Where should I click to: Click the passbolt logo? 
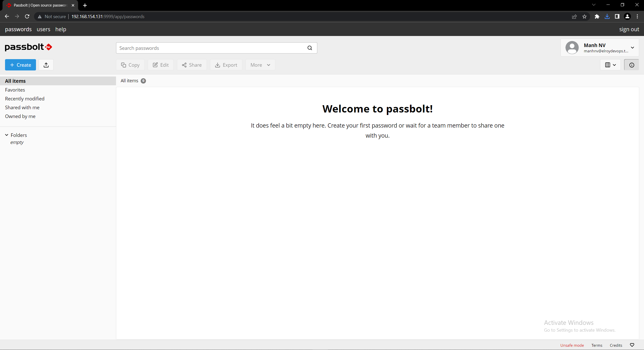pyautogui.click(x=28, y=47)
